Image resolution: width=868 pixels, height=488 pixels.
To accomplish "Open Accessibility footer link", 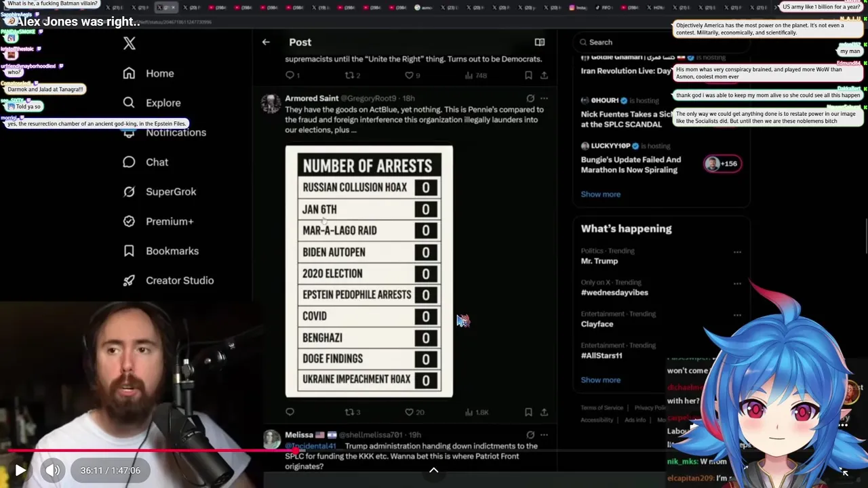I will [597, 420].
